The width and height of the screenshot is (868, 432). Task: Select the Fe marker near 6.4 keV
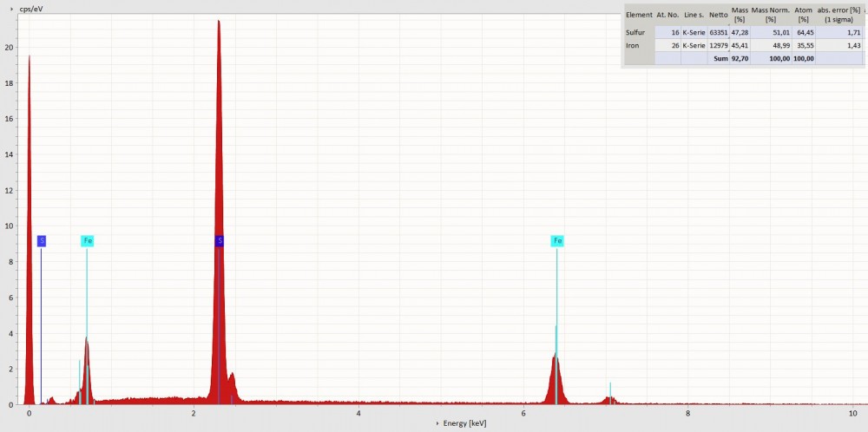point(556,240)
